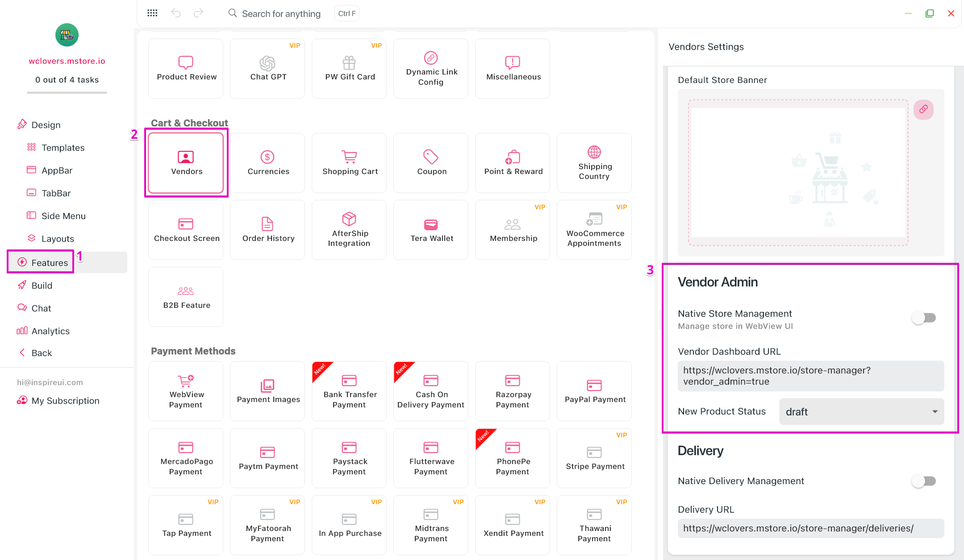Open the Analytics sidebar menu item

(50, 331)
